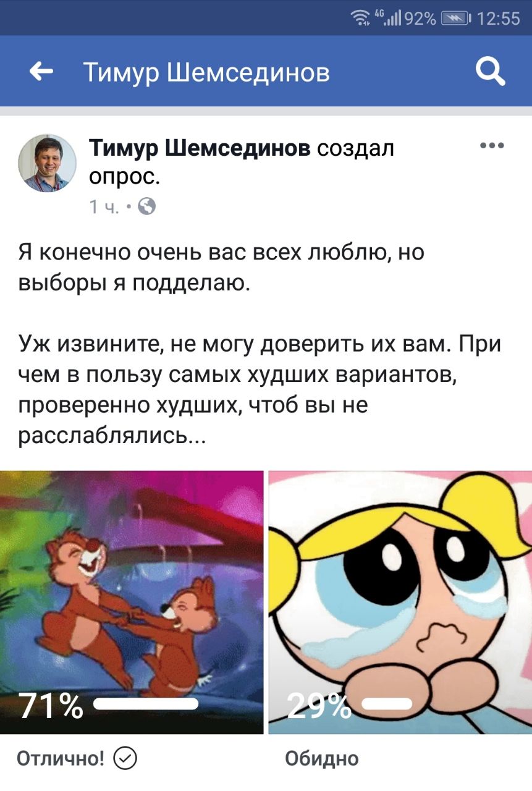Tap the Wi-Fi icon in status bar

coord(360,19)
